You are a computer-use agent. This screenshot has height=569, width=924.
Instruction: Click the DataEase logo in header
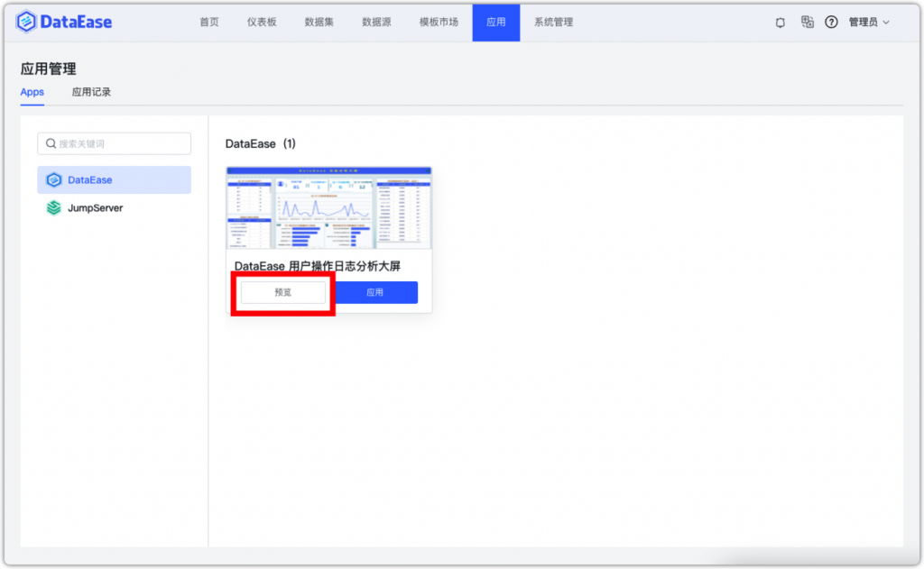click(64, 22)
